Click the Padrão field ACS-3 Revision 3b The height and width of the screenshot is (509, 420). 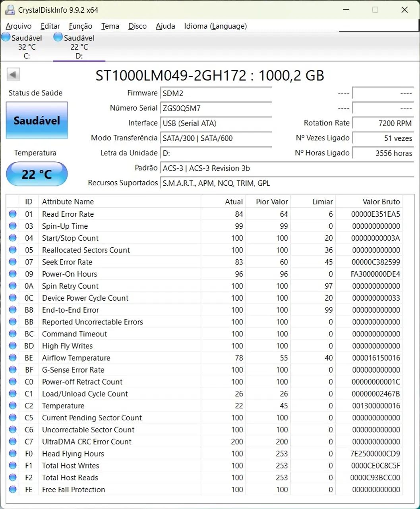(x=287, y=168)
